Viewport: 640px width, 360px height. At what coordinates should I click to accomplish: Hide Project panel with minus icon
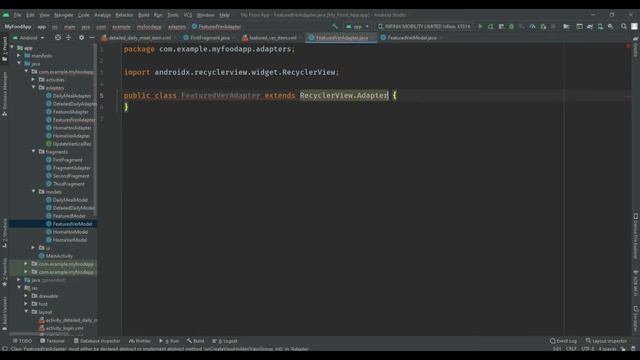92,38
